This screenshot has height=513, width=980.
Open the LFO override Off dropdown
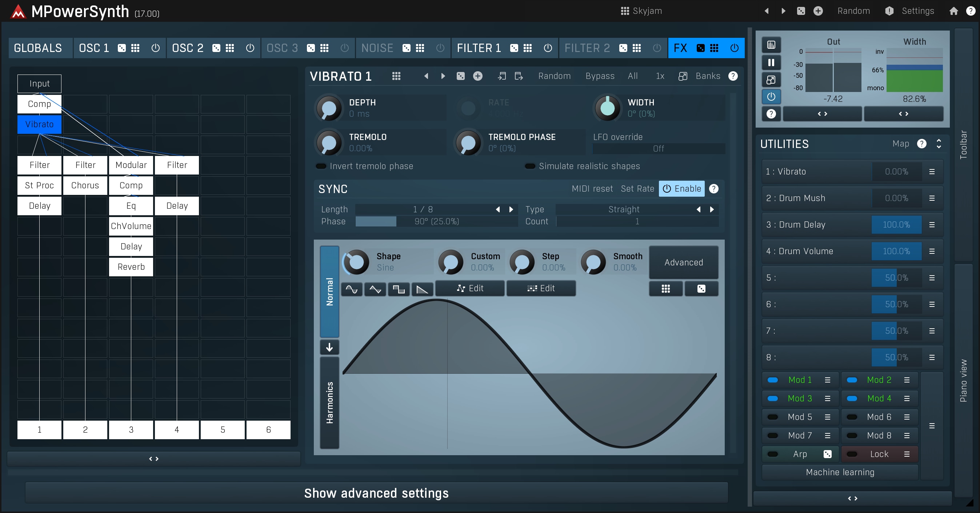pos(658,149)
